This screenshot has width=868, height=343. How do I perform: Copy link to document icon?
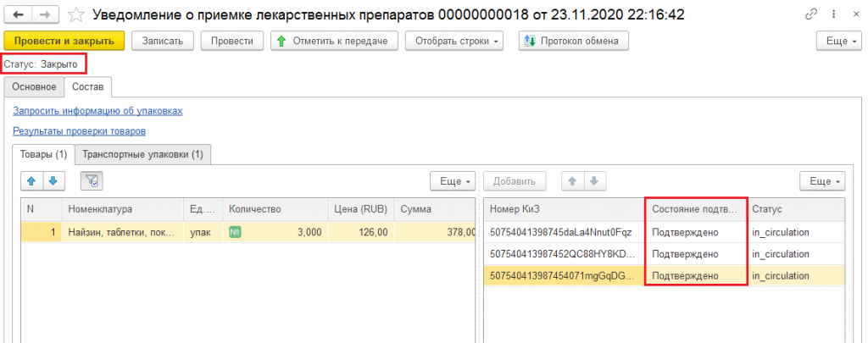point(811,15)
